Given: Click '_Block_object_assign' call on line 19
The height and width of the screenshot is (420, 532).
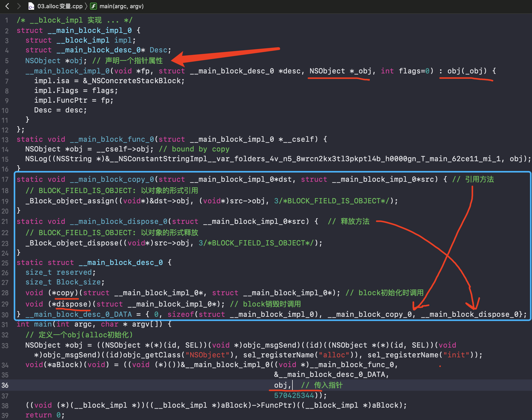Looking at the screenshot, I should pyautogui.click(x=69, y=201).
